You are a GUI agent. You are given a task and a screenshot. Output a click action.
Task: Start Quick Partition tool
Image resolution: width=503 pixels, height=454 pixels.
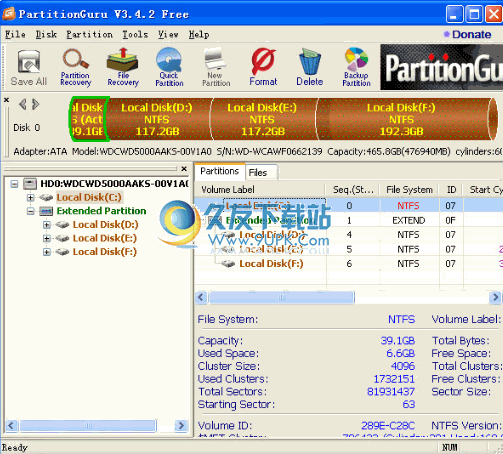click(x=169, y=68)
